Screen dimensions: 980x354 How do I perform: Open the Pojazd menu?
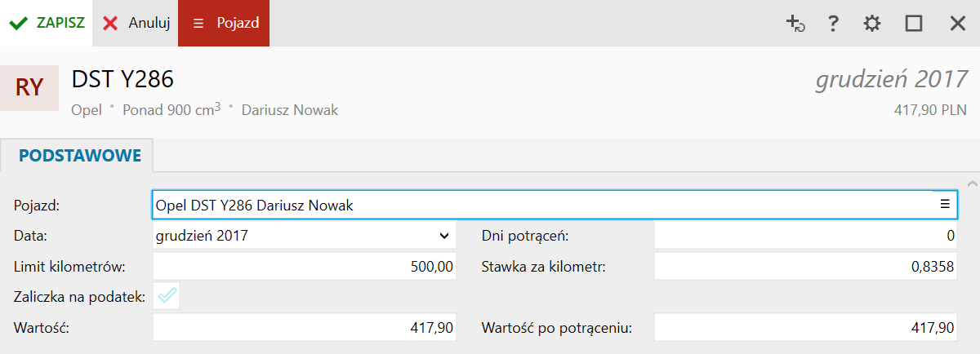click(x=224, y=23)
